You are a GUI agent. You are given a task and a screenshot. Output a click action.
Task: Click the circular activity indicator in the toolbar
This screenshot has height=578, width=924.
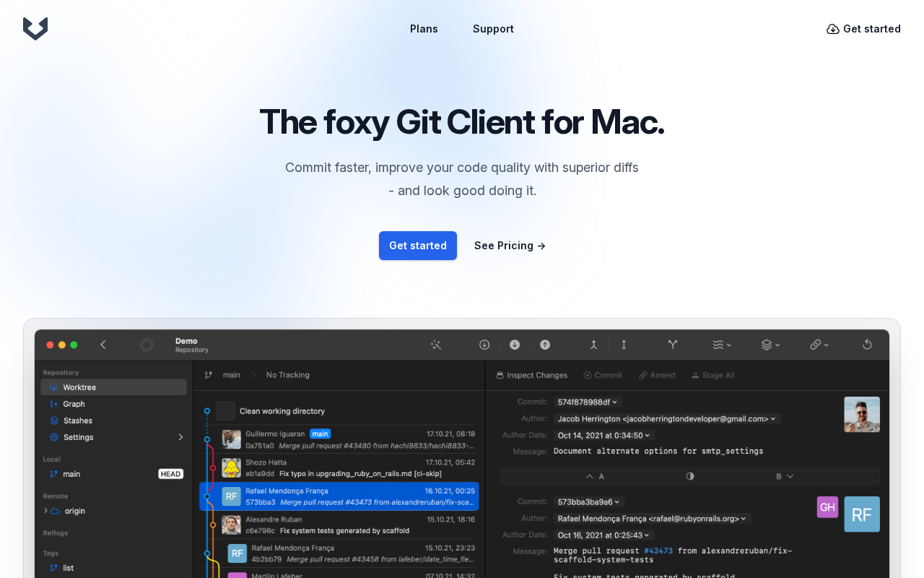click(147, 345)
